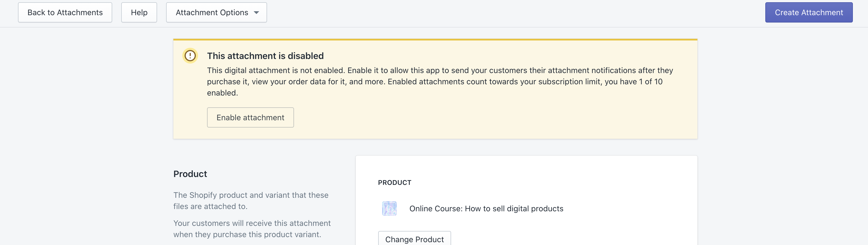
Task: Select the product named Online Course: How to sell digital products
Action: [x=486, y=208]
